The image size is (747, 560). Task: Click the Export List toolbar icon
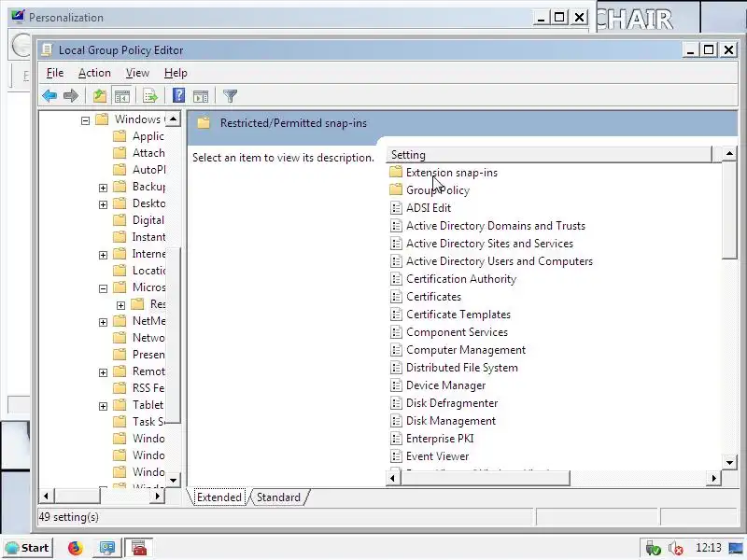[150, 96]
